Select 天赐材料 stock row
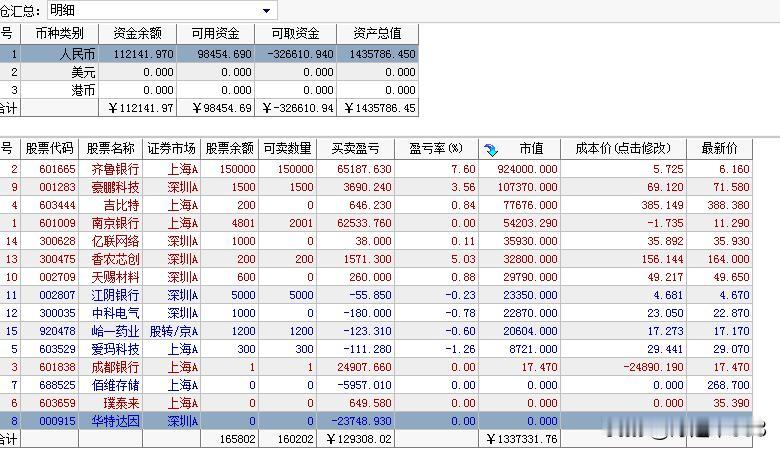Screen dimensions: 780x452 tap(376, 277)
